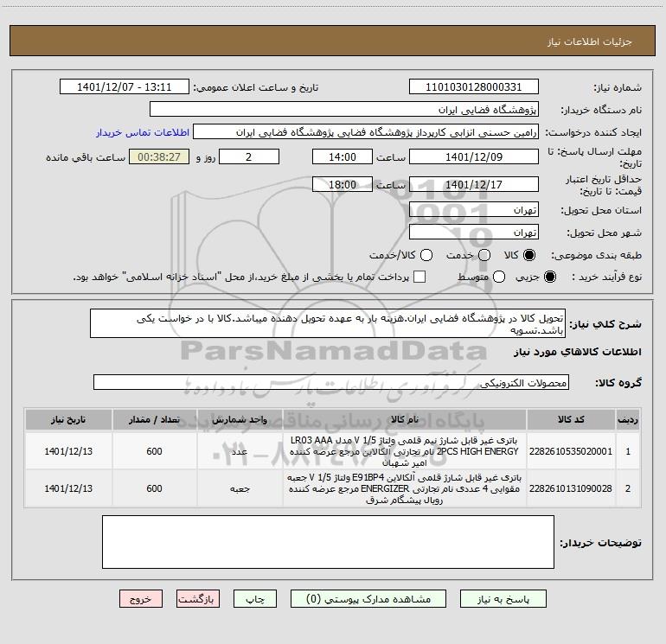Click the remaining time countdown 00:38:27
Viewport: 666px width, 644px height.
(x=159, y=156)
